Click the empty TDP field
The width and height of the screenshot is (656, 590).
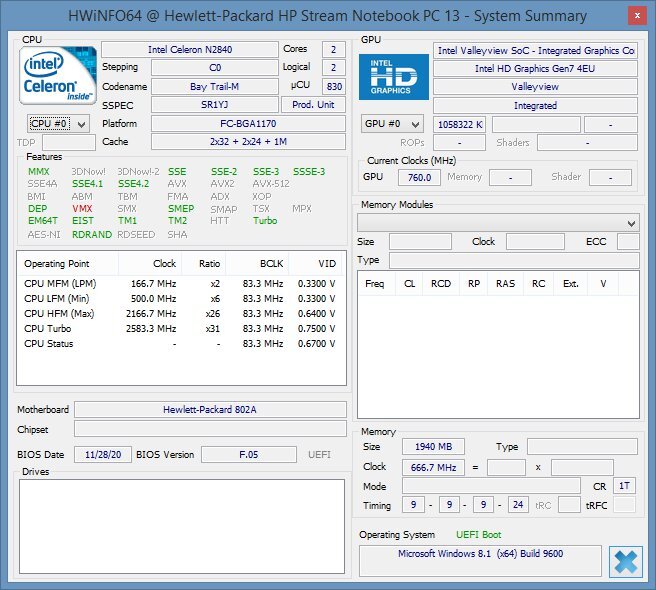69,143
